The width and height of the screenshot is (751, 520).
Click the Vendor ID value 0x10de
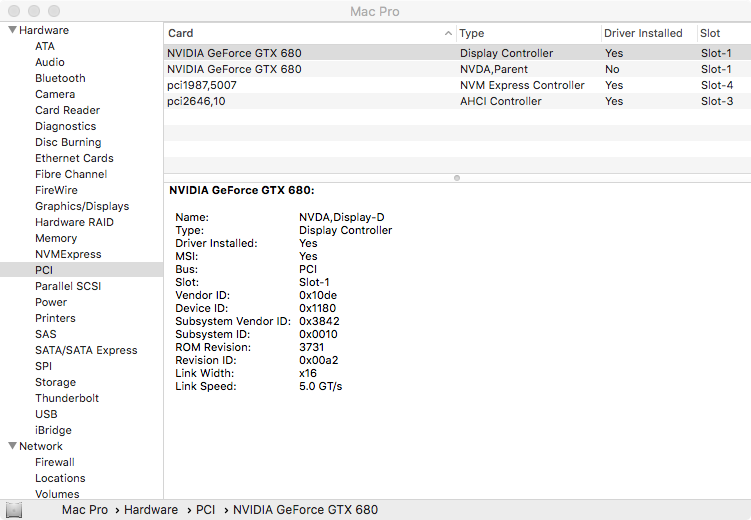(318, 295)
